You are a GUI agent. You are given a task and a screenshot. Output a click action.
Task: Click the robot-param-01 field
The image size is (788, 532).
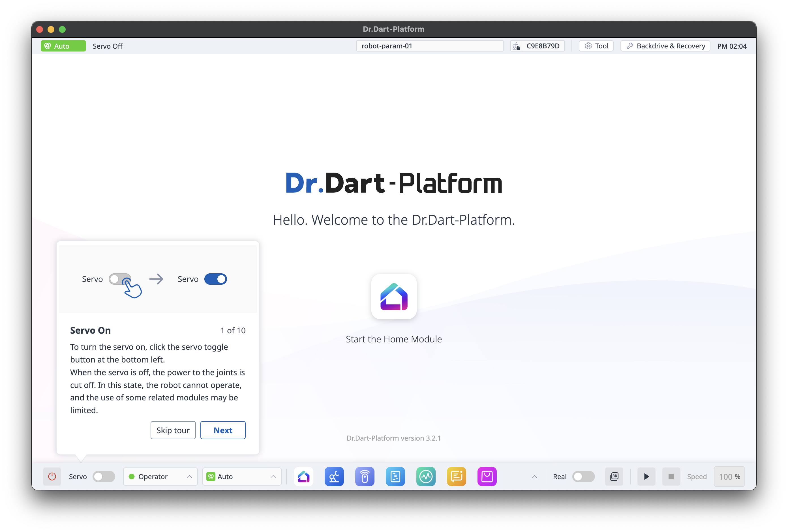point(430,46)
